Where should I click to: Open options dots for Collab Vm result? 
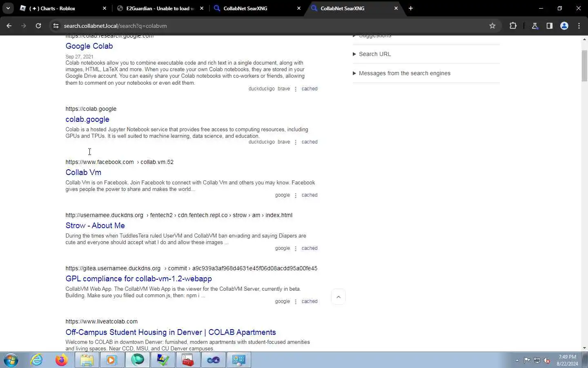(296, 195)
